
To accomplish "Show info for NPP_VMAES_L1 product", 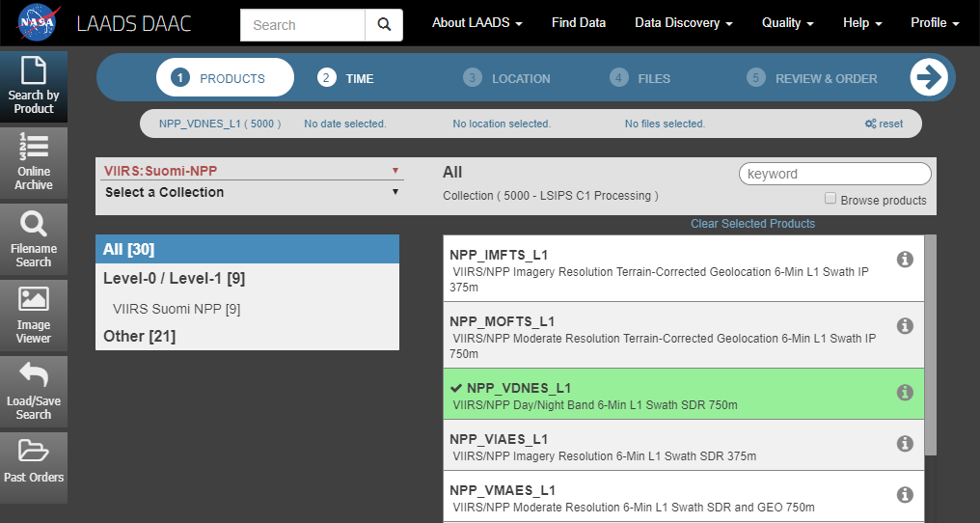I will (905, 494).
